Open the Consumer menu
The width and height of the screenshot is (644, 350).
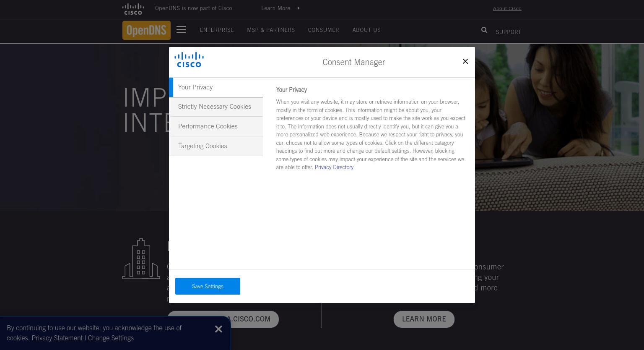point(323,30)
